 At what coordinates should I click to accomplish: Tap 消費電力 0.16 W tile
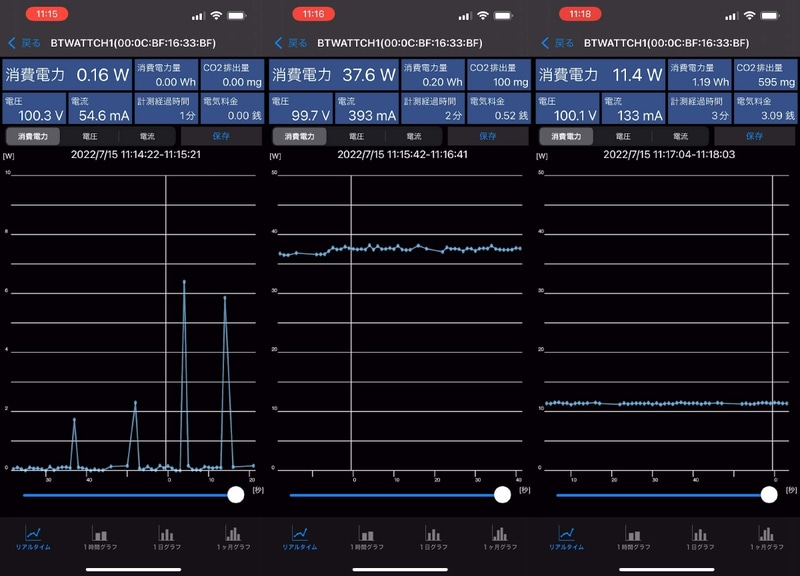click(x=67, y=74)
